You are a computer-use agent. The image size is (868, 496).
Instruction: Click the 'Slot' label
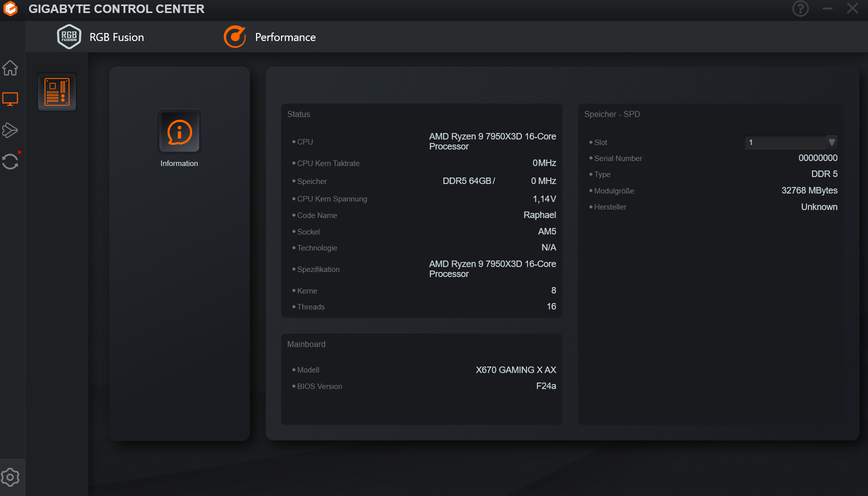tap(600, 142)
